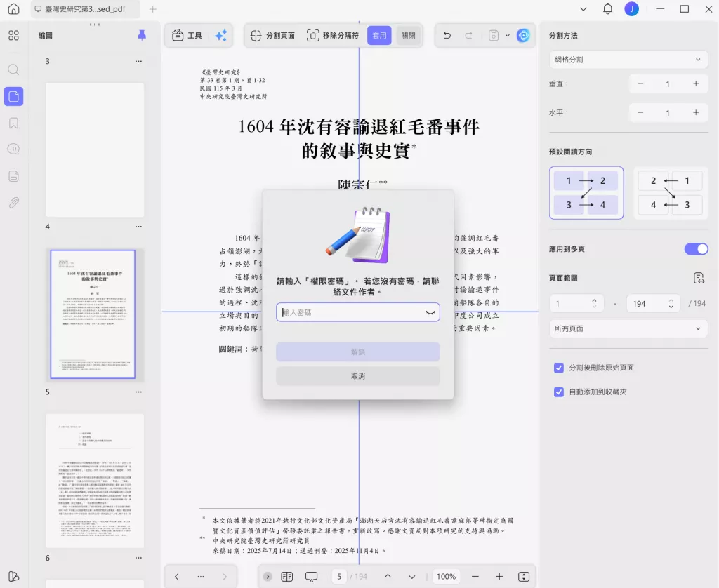Open the reading mode icon in bottom bar

[x=311, y=576]
